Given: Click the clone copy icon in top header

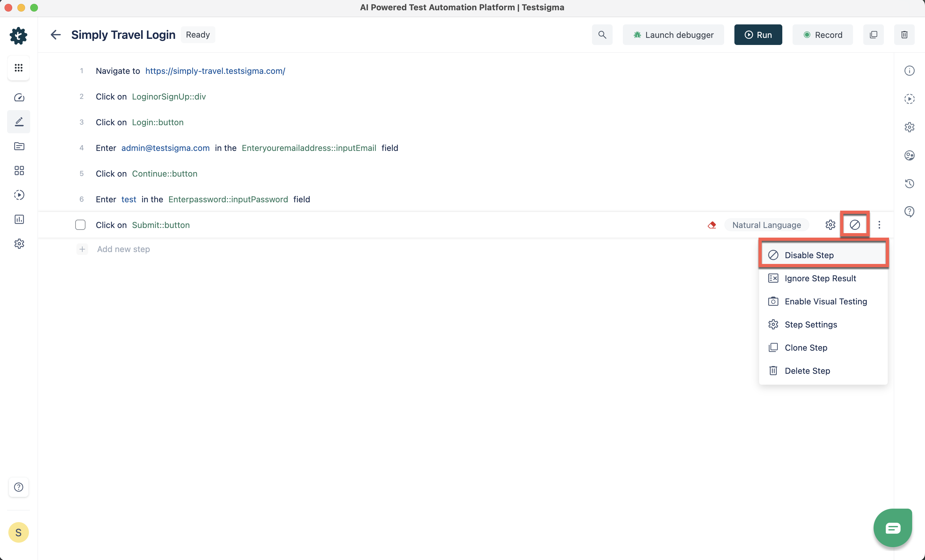Looking at the screenshot, I should 873,35.
